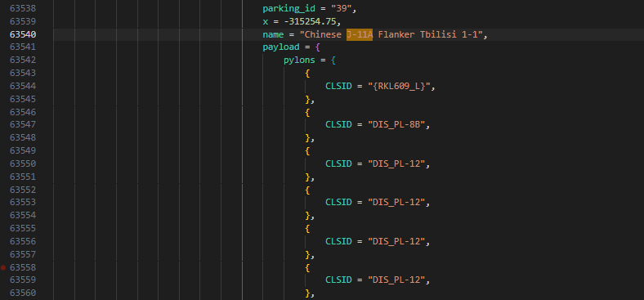Click the payload key
Screen dimensions: 644x300
(281, 47)
